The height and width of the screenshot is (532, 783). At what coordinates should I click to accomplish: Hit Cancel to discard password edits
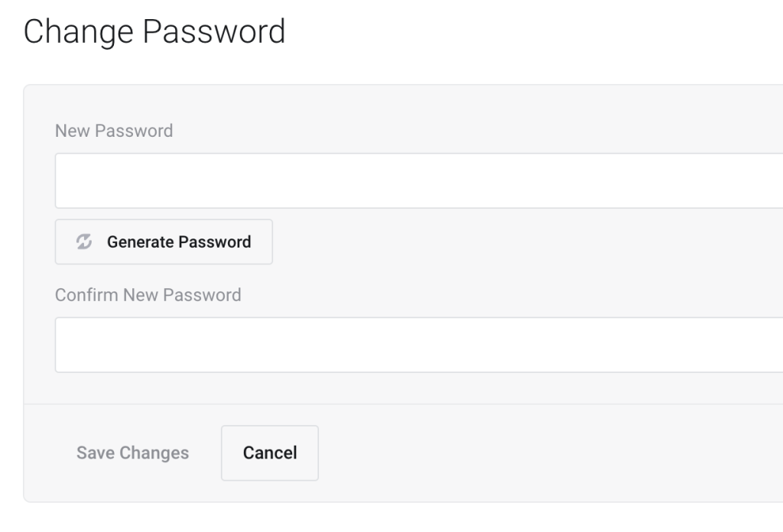269,453
